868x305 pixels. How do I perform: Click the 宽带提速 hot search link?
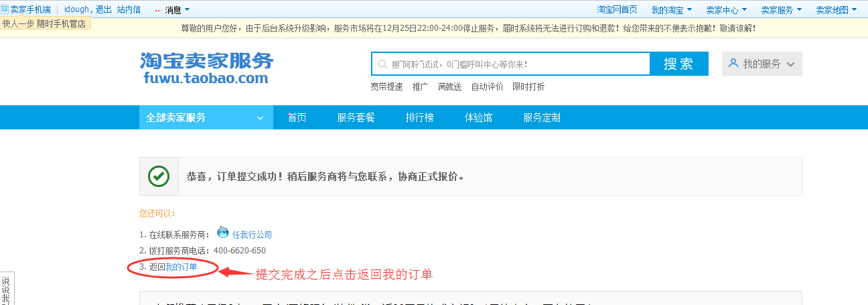387,86
